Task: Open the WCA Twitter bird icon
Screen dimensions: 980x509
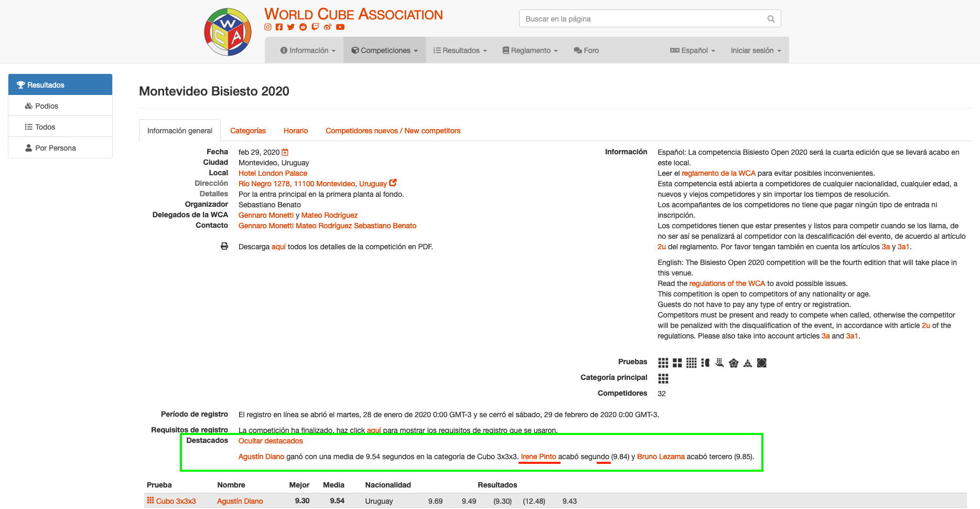Action: pos(291,27)
